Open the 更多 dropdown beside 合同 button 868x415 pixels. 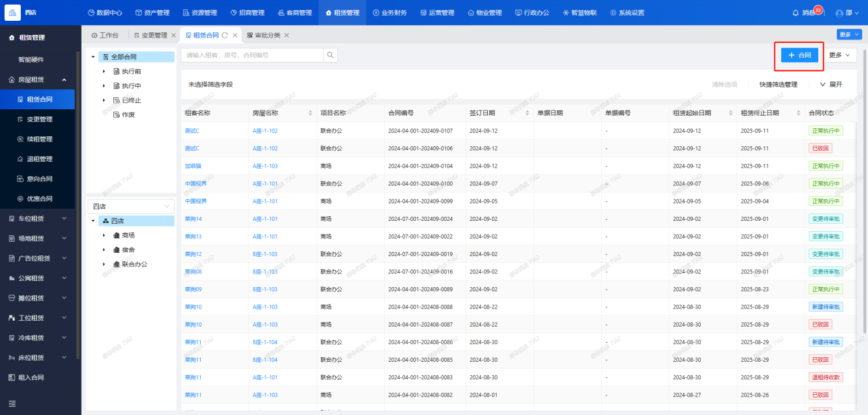(x=840, y=55)
